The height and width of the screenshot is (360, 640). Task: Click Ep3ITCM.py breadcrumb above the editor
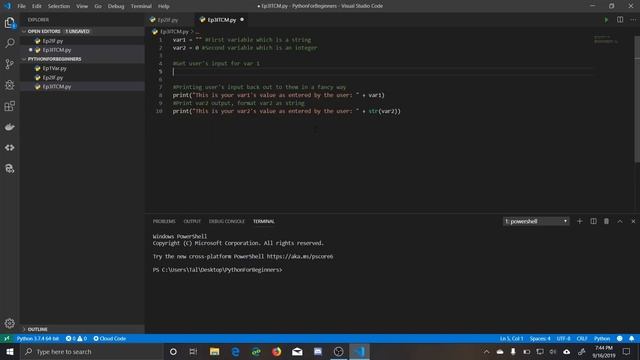coord(174,31)
